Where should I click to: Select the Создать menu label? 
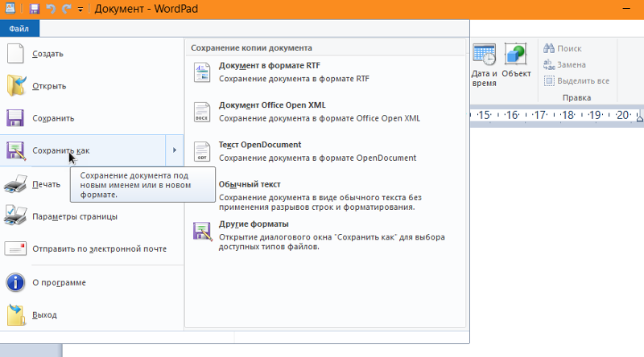(47, 54)
